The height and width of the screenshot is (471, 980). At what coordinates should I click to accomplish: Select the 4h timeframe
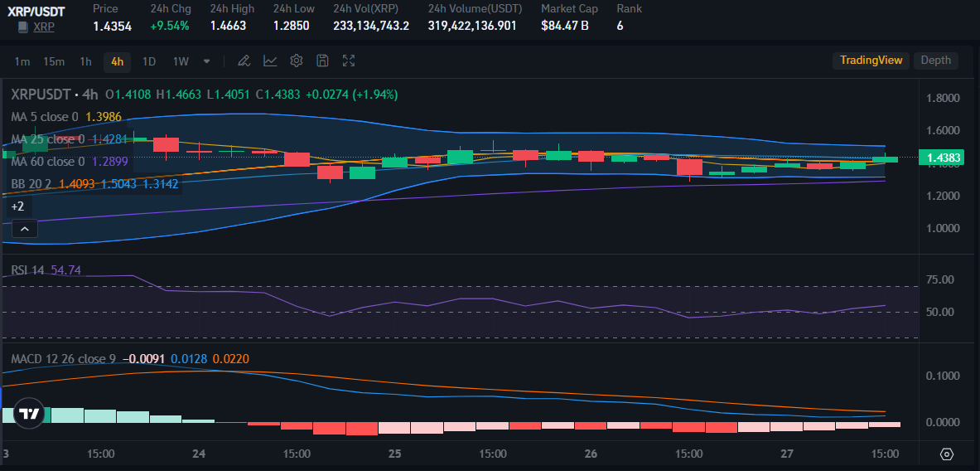117,61
